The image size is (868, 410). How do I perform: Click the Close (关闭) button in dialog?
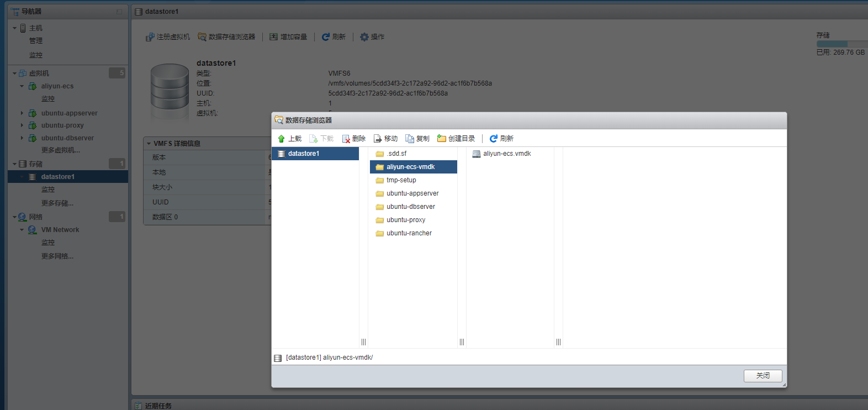click(x=763, y=376)
